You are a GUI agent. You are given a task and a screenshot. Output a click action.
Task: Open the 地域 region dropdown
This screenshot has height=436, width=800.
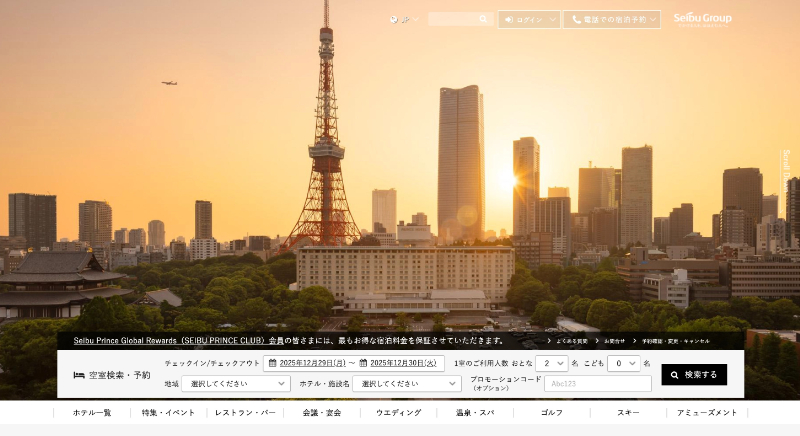[x=236, y=384]
